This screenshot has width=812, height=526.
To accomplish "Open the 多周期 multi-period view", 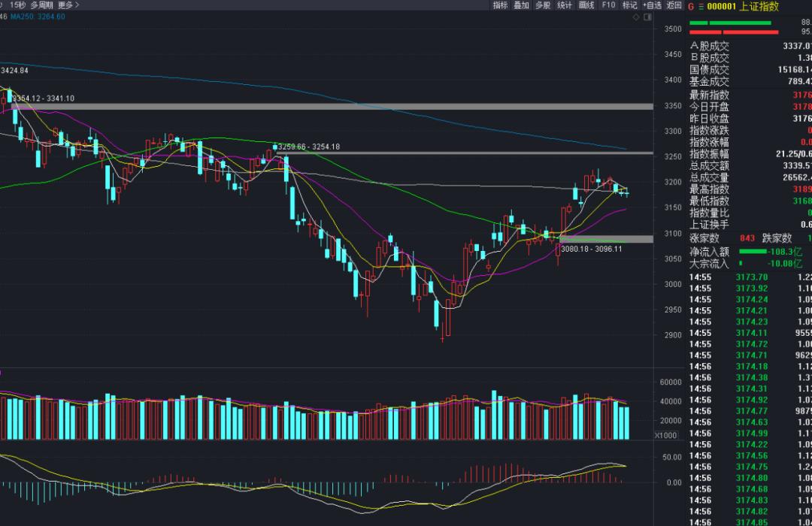I will 41,5.
